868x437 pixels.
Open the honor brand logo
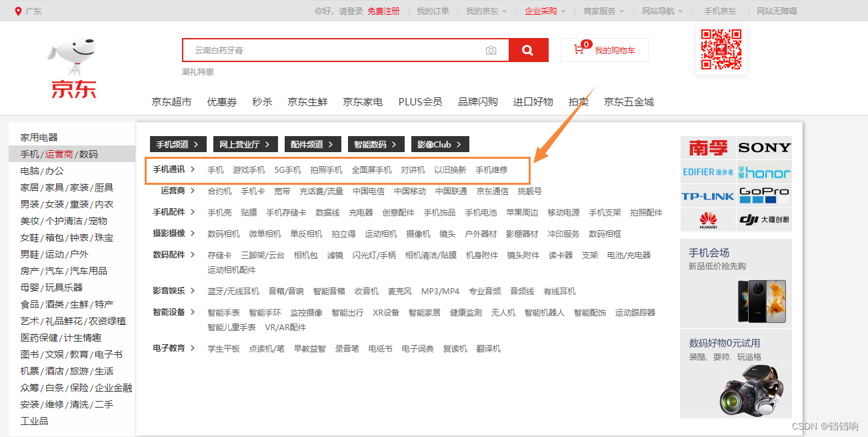point(765,172)
